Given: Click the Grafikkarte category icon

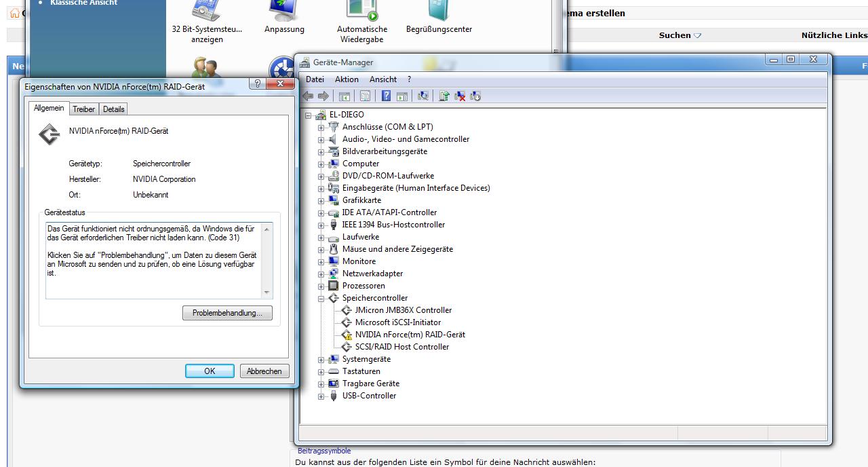Looking at the screenshot, I should (x=334, y=200).
